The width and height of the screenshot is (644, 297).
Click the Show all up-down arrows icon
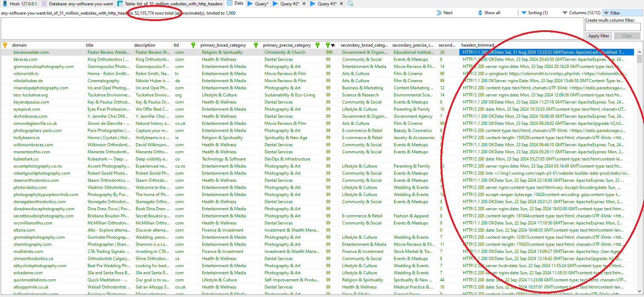pos(480,13)
